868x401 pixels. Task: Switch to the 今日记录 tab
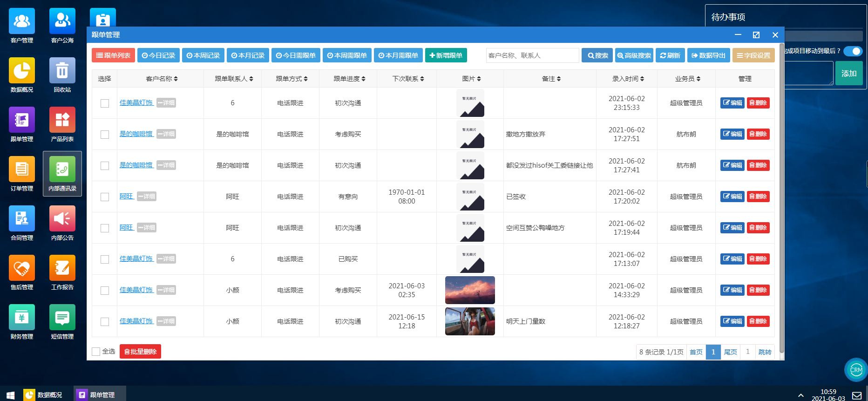(158, 55)
